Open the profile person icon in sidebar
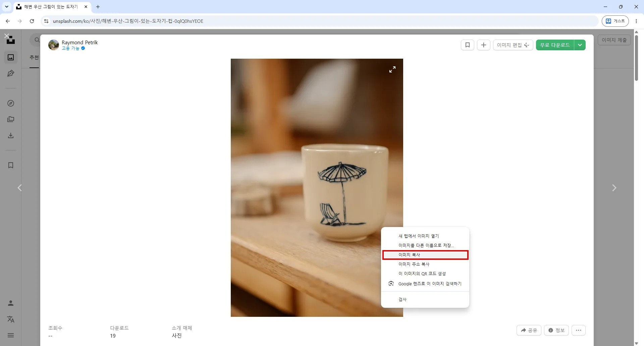644x346 pixels. click(11, 303)
